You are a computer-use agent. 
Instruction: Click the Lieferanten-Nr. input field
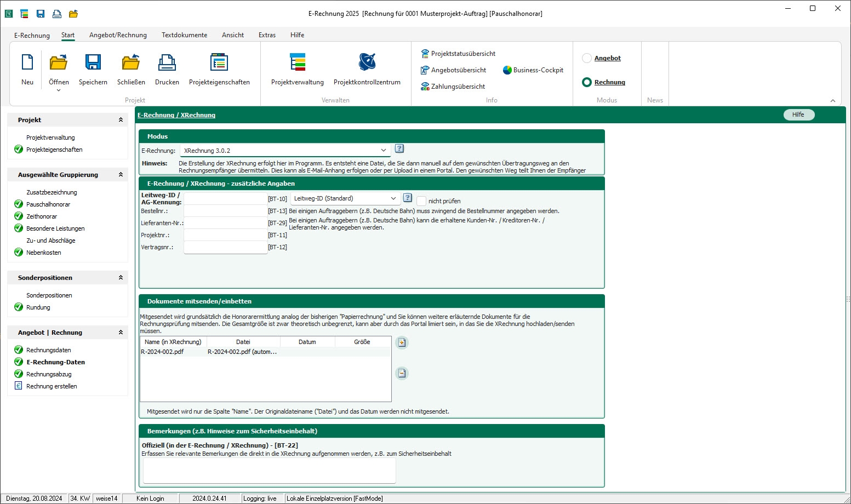225,223
